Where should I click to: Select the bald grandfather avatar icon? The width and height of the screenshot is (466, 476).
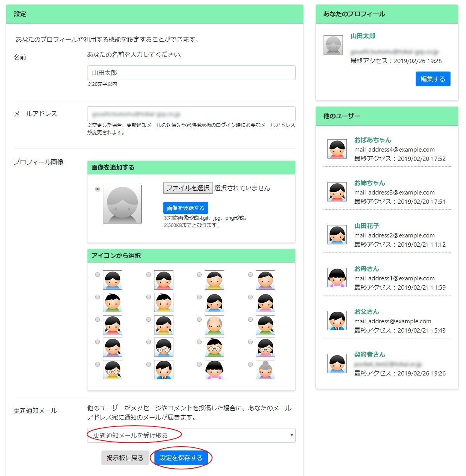pyautogui.click(x=214, y=324)
